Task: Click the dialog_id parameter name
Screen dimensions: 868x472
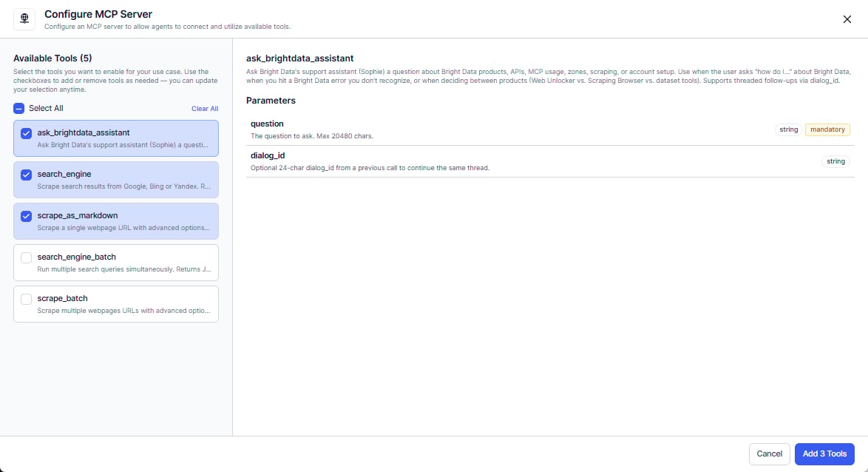Action: (x=268, y=155)
